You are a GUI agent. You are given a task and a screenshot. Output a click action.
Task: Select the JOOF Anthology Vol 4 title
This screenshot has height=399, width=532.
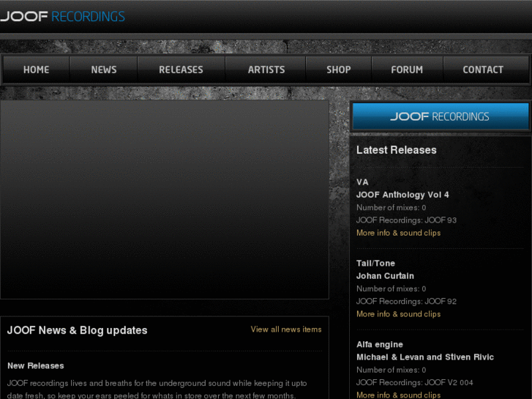pos(402,195)
